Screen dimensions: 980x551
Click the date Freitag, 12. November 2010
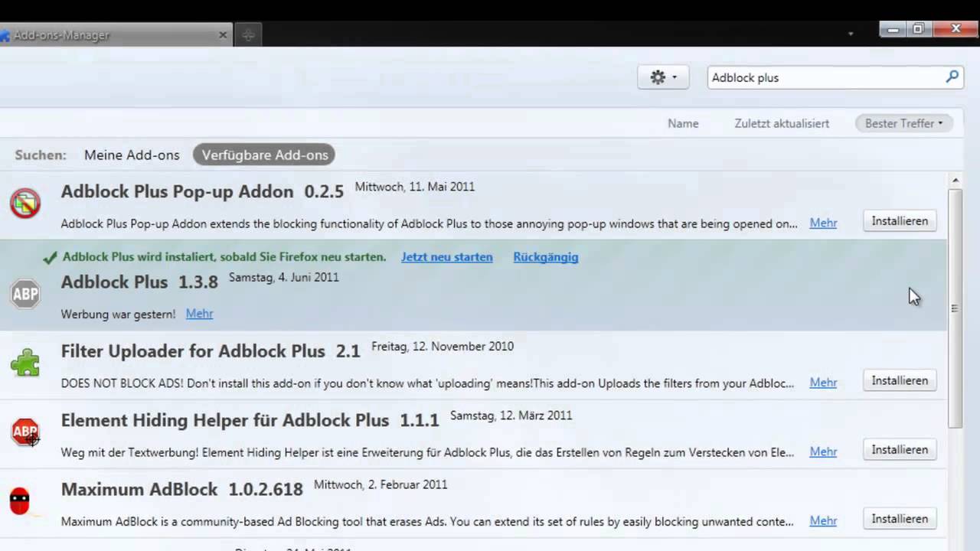(x=443, y=346)
